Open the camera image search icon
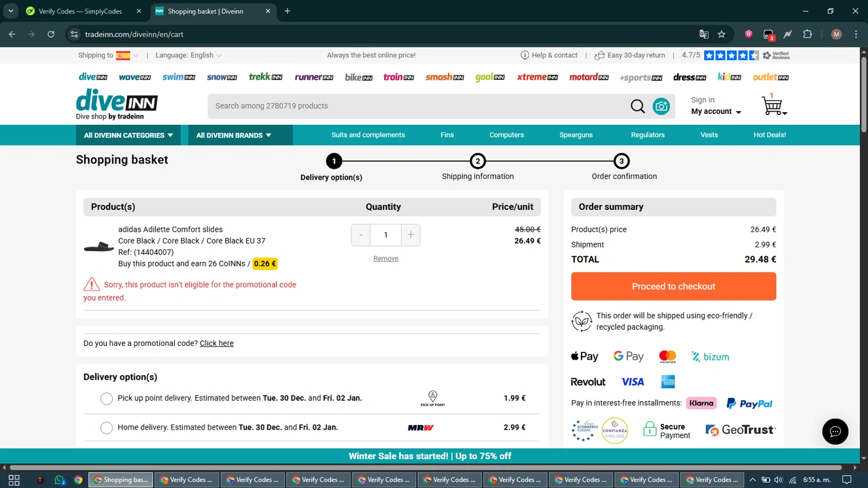 point(661,106)
